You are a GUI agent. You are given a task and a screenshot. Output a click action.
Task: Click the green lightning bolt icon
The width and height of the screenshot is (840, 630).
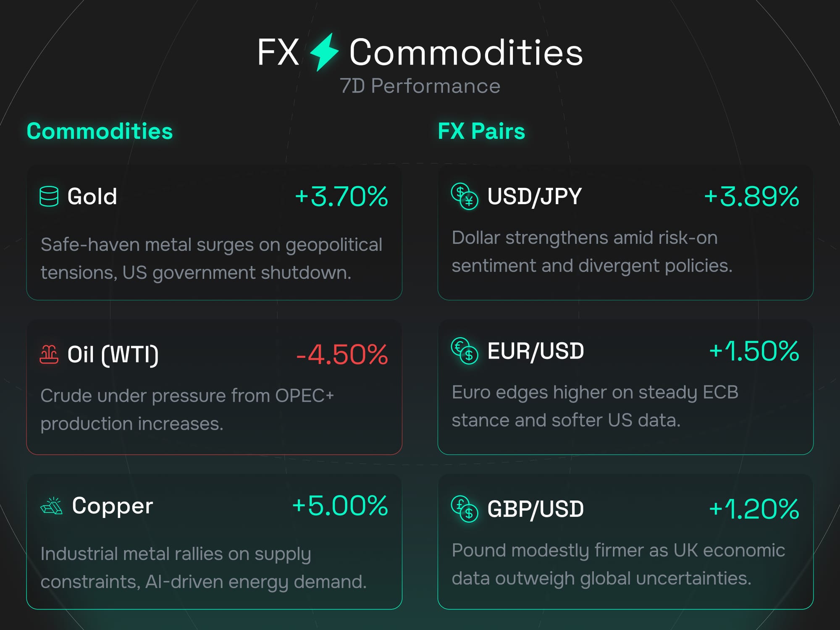(324, 52)
